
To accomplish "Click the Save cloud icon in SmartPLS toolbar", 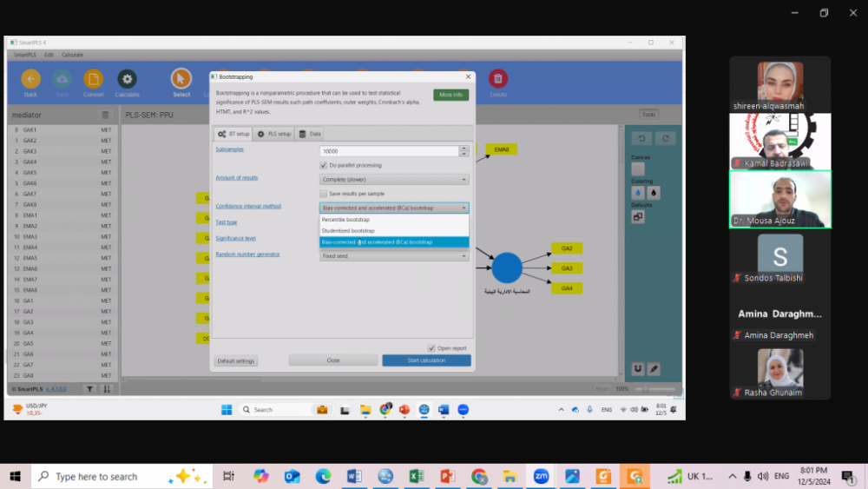I will (x=62, y=79).
